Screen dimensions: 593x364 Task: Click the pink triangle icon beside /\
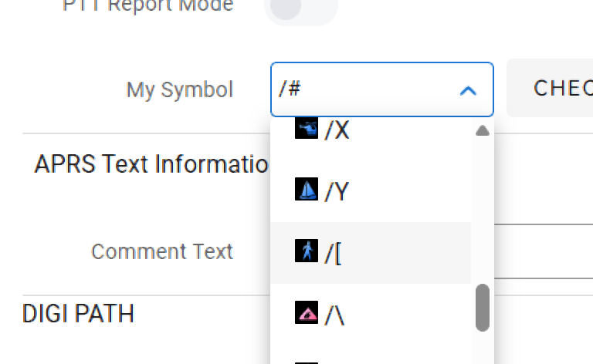pos(307,313)
